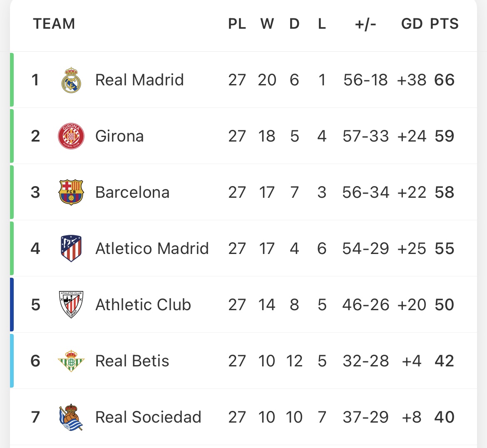The width and height of the screenshot is (487, 448).
Task: Open the Real Madrid team page
Action: [x=139, y=80]
